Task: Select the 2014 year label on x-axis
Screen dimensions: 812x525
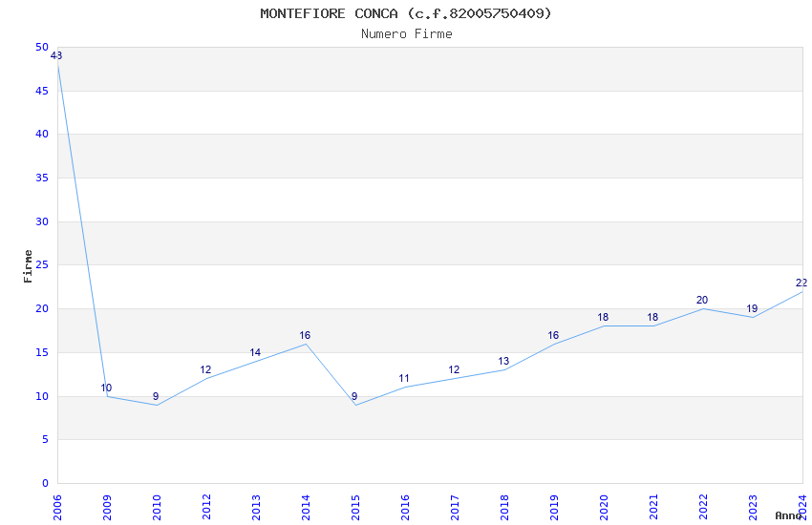Action: [x=306, y=508]
